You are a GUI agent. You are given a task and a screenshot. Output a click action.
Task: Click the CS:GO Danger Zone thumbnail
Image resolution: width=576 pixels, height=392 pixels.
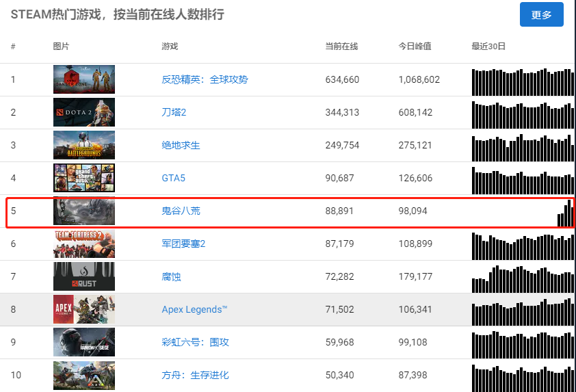[84, 79]
